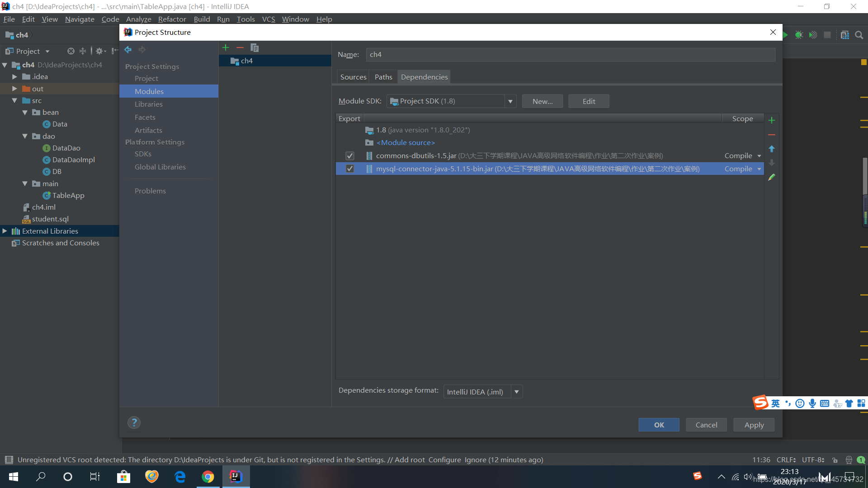Click Configure link in status bar
This screenshot has height=488, width=868.
(445, 460)
